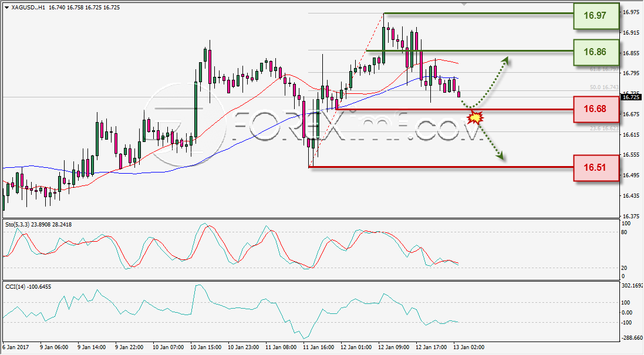Viewport: 644px width, 355px height.
Task: Click the 16.615 price axis label
Action: 631,134
